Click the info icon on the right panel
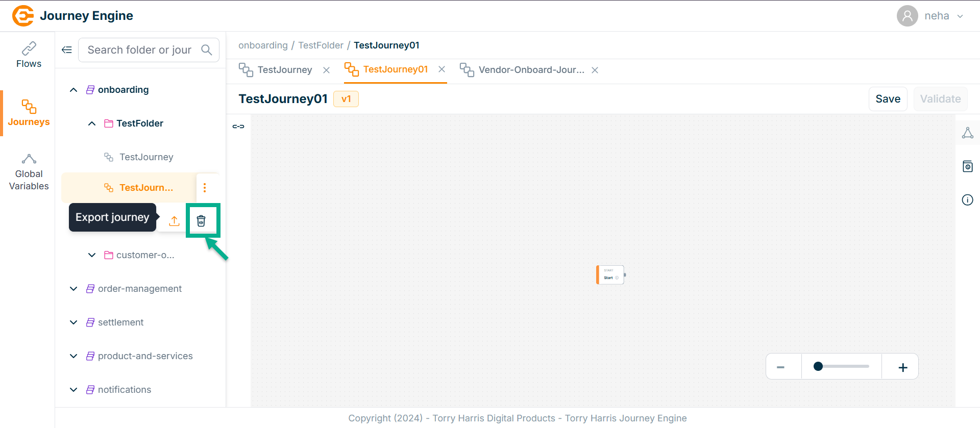Screen dimensions: 980x428 click(967, 200)
